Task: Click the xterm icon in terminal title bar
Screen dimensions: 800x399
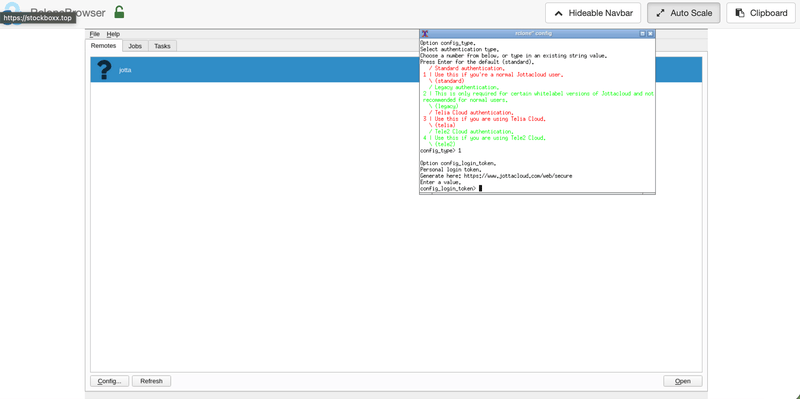Action: tap(424, 33)
